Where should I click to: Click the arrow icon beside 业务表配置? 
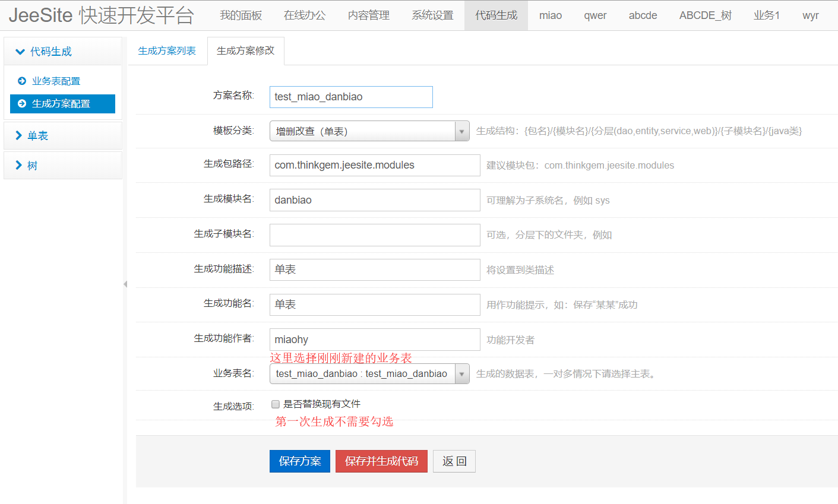tap(22, 81)
